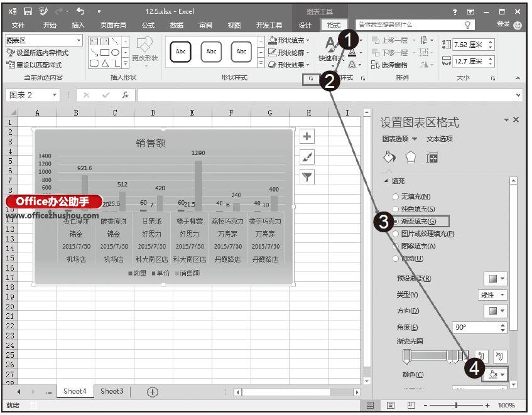
Task: Click insert function fx icon
Action: click(125, 95)
